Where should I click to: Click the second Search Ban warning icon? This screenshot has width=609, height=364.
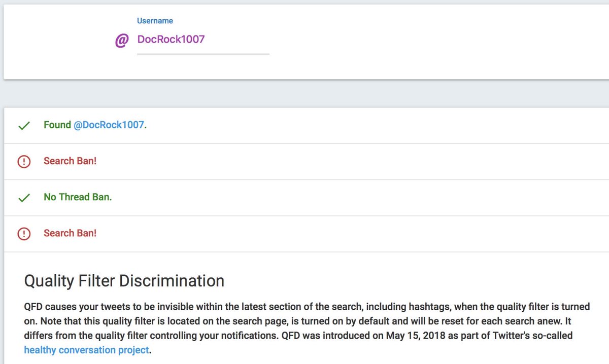(x=24, y=234)
